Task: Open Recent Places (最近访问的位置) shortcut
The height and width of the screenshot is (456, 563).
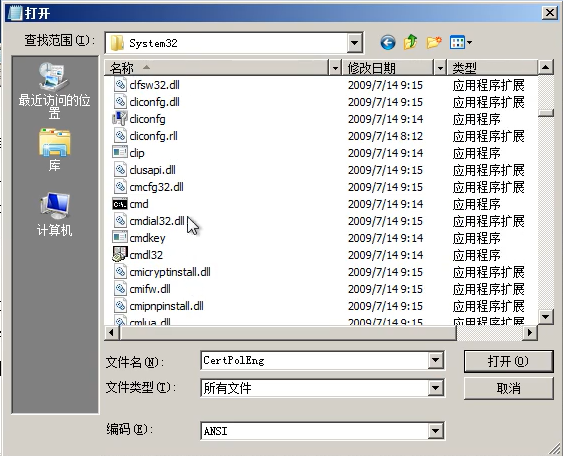Action: tap(55, 91)
